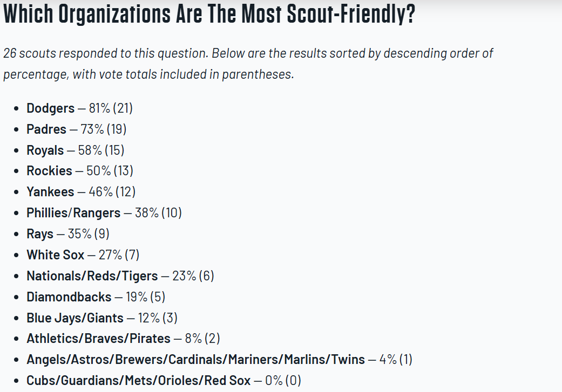Select the bold Rockies team name
Viewport: 562px width, 392px height.
pyautogui.click(x=49, y=171)
